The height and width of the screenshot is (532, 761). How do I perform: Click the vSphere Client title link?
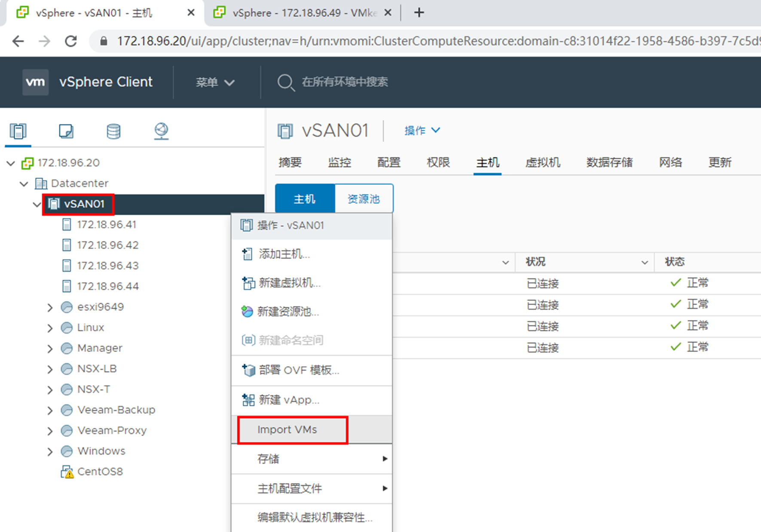tap(106, 82)
